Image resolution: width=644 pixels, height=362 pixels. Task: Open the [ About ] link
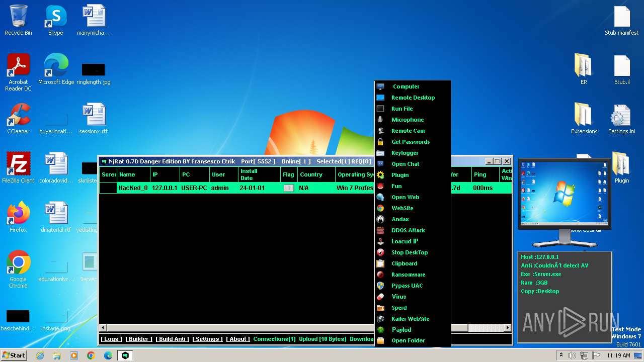[238, 339]
